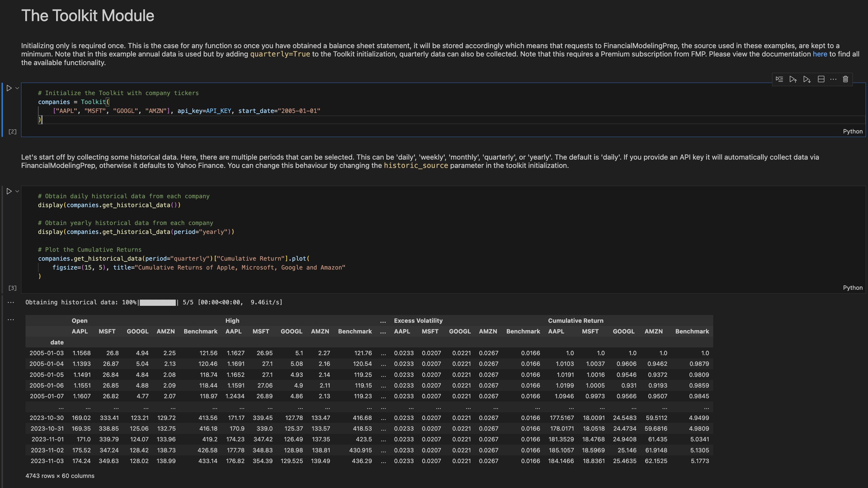Click on the start_date "2005-01-01" string
The image size is (868, 488).
coord(299,111)
